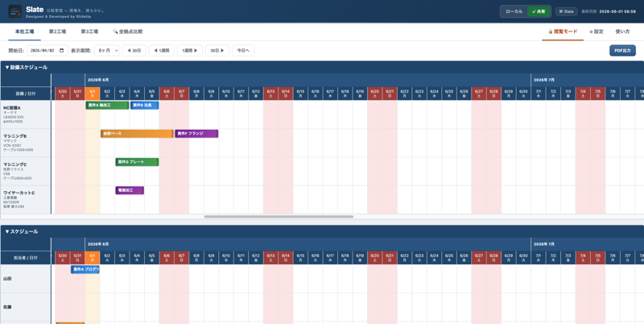Switch to the 第2工場 tab

[x=57, y=31]
